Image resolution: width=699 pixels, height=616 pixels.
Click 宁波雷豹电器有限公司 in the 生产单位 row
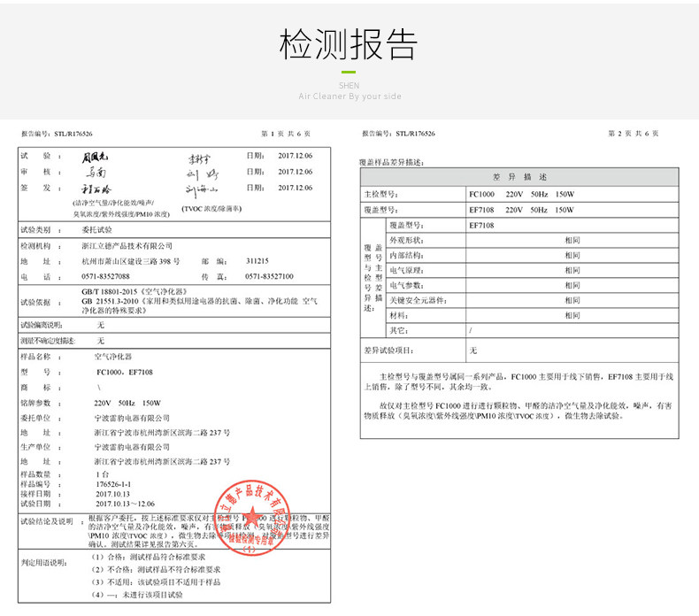point(132,447)
